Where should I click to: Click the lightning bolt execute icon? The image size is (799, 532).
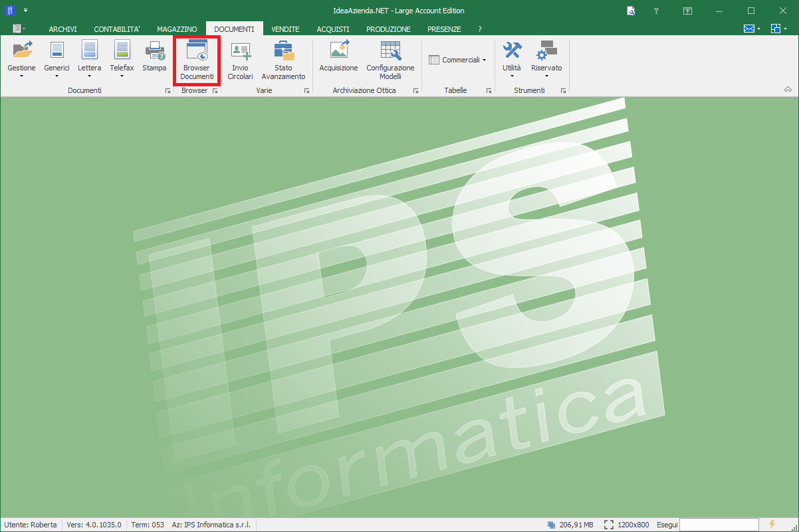point(772,524)
